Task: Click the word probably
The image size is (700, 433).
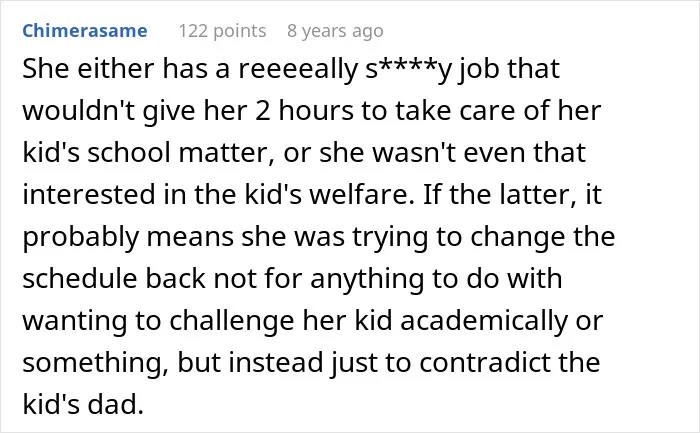Action: pyautogui.click(x=80, y=237)
